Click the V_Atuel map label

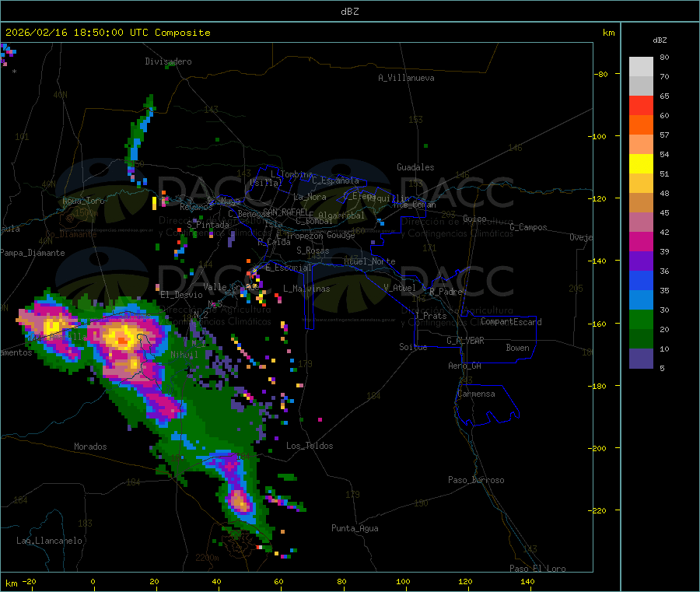(x=400, y=288)
